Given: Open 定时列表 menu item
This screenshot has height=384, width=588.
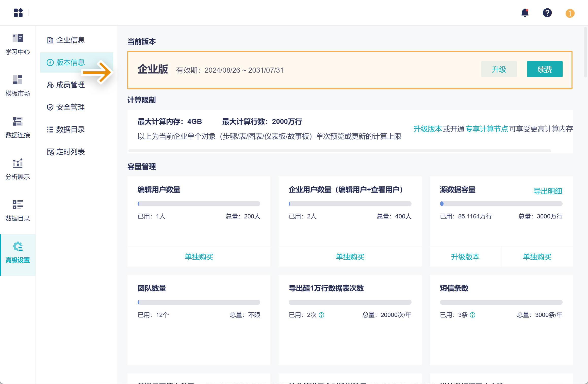Looking at the screenshot, I should (70, 152).
